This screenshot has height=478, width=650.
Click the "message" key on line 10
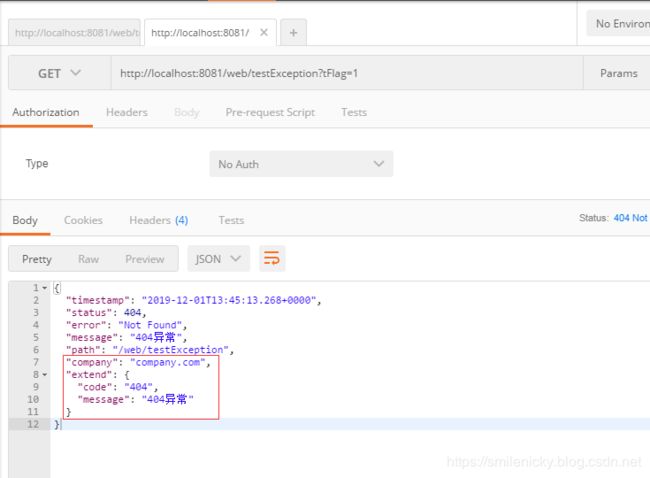(x=104, y=400)
